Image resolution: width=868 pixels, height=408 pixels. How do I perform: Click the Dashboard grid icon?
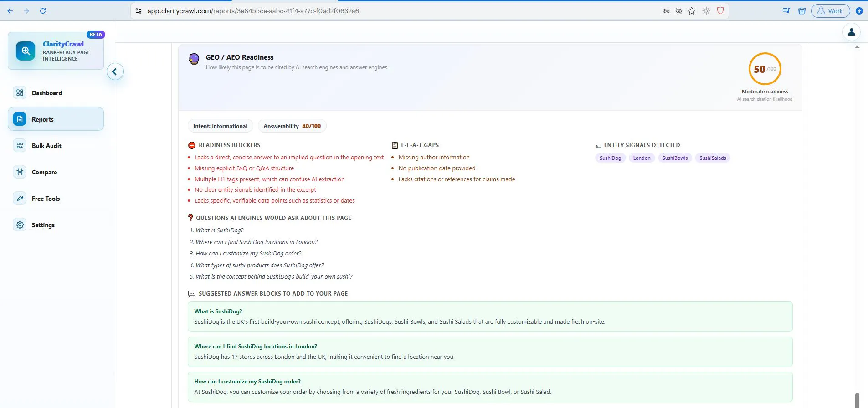coord(20,93)
